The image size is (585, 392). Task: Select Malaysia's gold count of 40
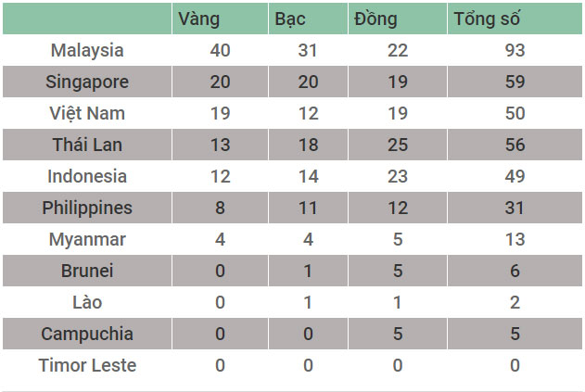[220, 50]
